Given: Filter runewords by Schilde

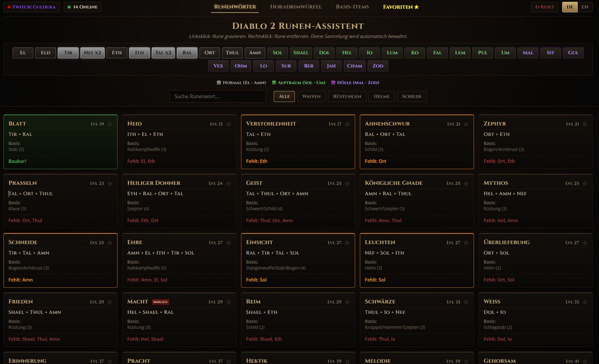Looking at the screenshot, I should tap(412, 97).
